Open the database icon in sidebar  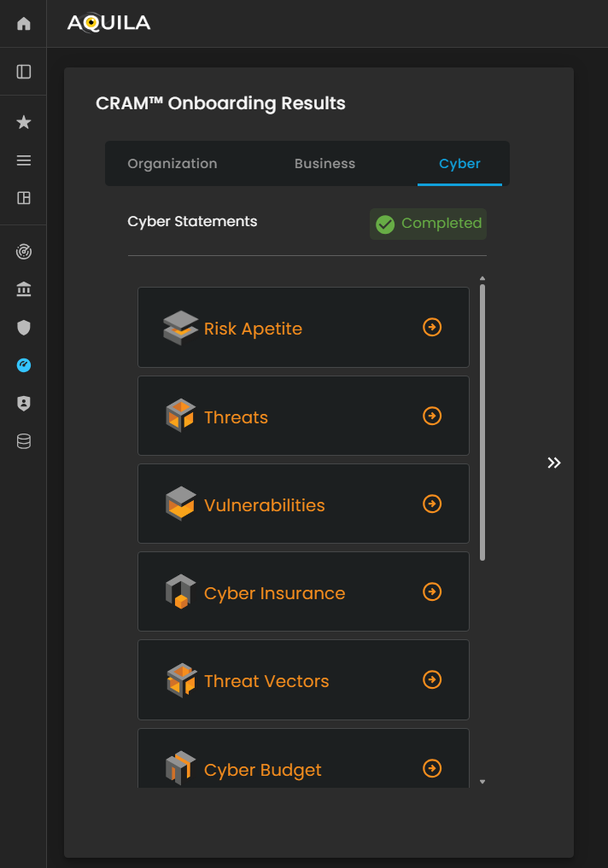[24, 441]
